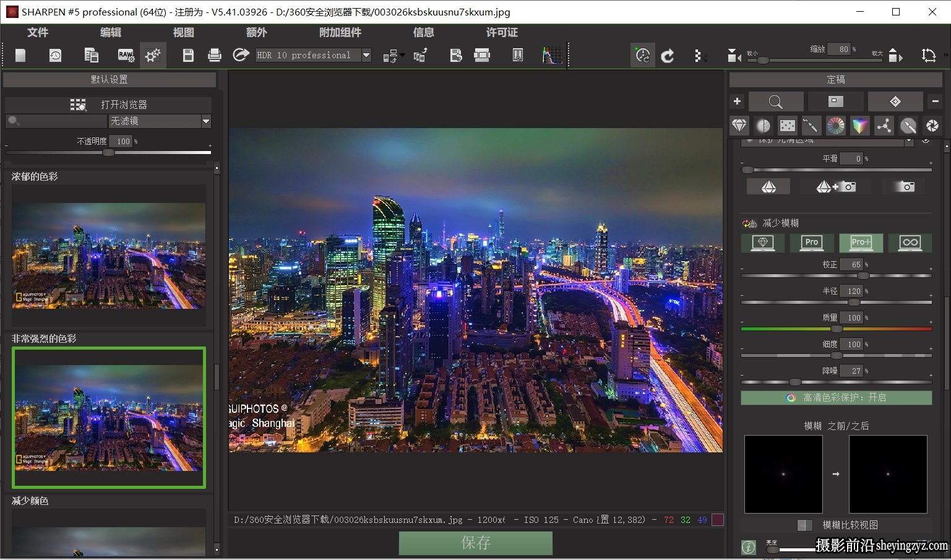The height and width of the screenshot is (560, 951).
Task: Click the 默认设置 header button
Action: click(110, 79)
